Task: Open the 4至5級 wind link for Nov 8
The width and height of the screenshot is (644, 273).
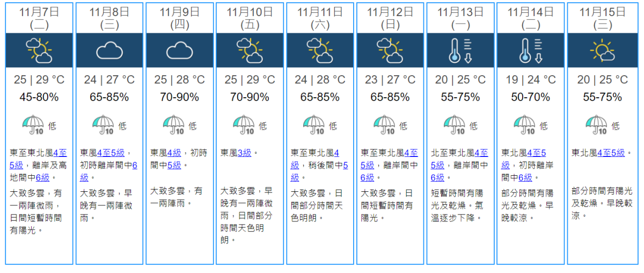Action: [x=111, y=153]
